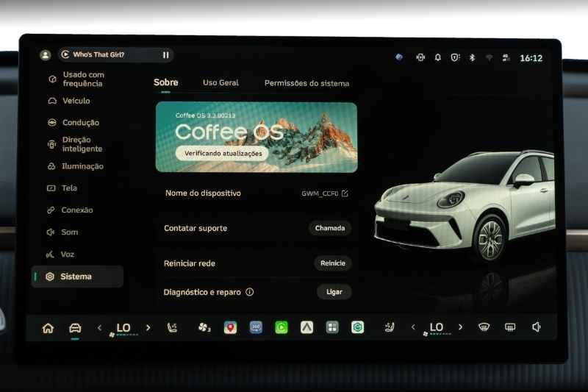
Task: Open the fan speed icon
Action: click(204, 327)
